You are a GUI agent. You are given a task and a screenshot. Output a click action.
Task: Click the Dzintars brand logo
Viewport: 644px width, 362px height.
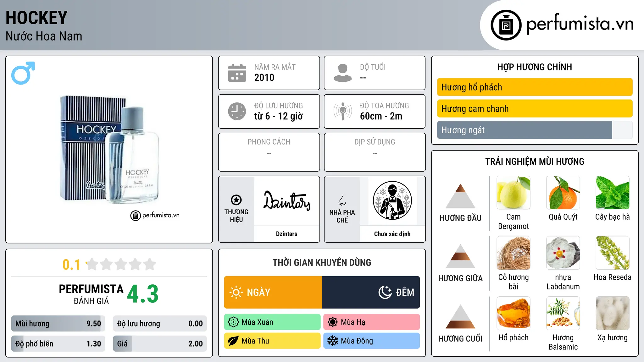click(x=286, y=200)
